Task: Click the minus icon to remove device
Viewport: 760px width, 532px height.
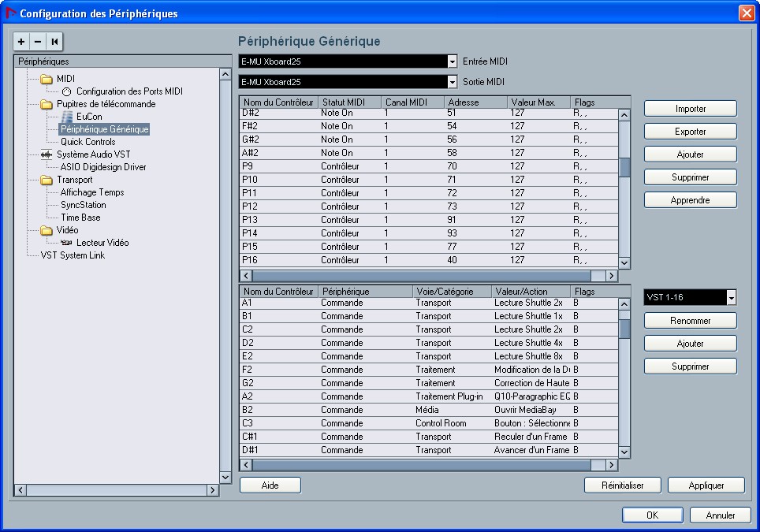Action: click(38, 42)
